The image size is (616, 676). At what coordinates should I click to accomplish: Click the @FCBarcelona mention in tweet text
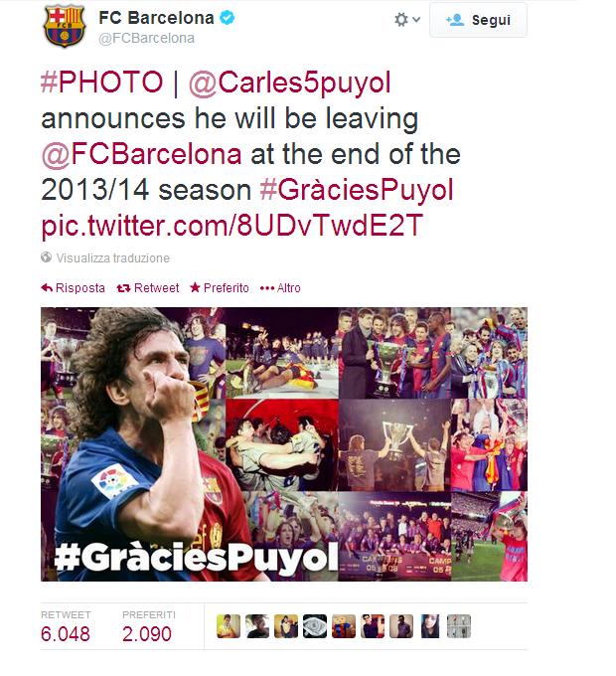point(141,155)
